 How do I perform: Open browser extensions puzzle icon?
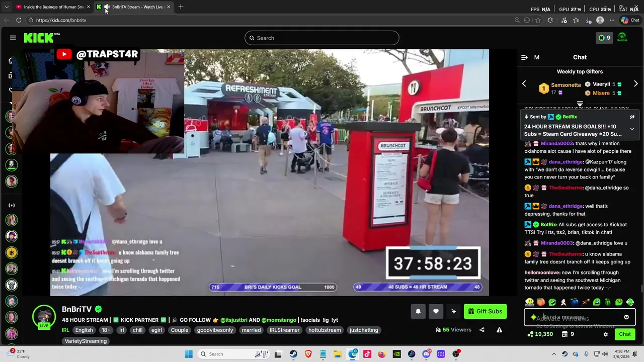coord(550,20)
